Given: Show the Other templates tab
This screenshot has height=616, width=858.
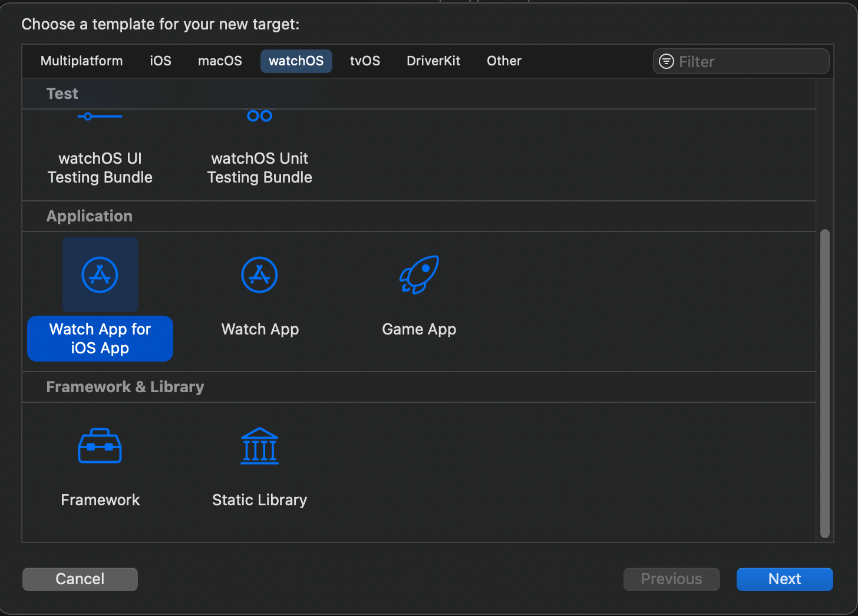Looking at the screenshot, I should coord(504,61).
